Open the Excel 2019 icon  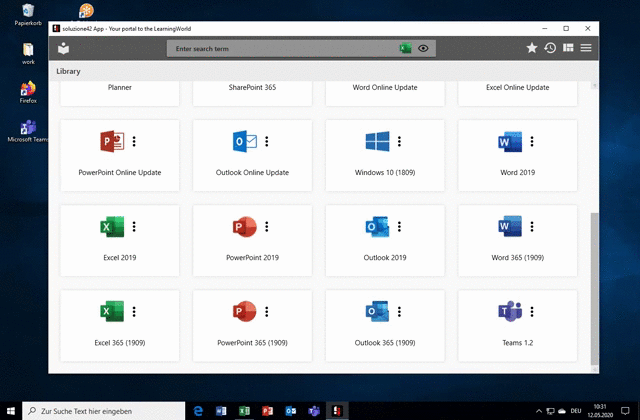point(112,227)
